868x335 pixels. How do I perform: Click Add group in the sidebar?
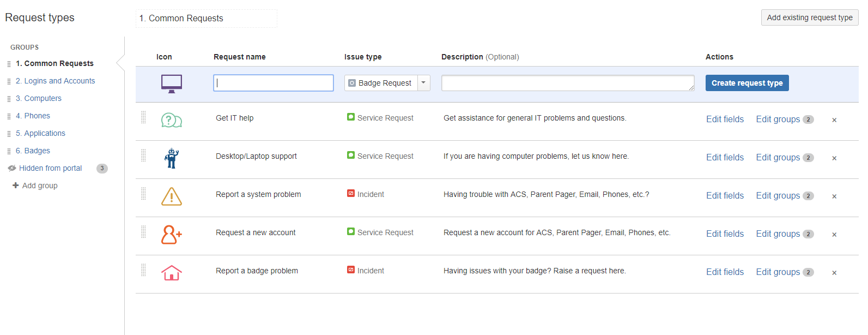tap(35, 186)
